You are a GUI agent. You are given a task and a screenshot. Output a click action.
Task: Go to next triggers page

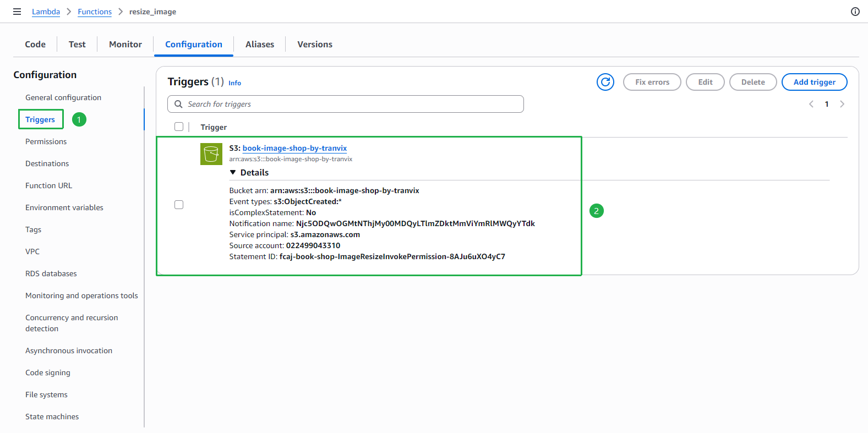(842, 104)
